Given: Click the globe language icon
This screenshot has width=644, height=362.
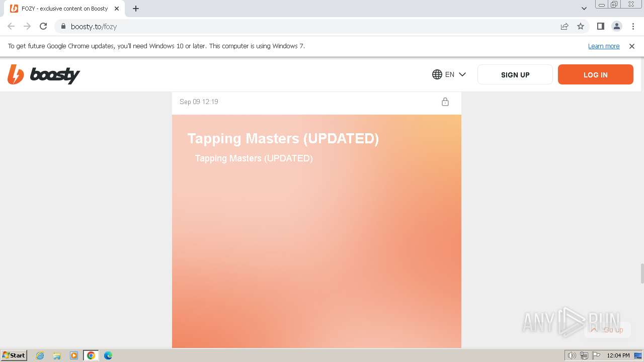Looking at the screenshot, I should coord(437,74).
